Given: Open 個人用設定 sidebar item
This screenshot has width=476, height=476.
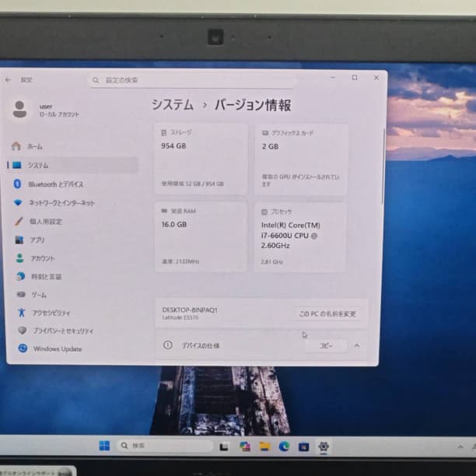Looking at the screenshot, I should tap(73, 222).
